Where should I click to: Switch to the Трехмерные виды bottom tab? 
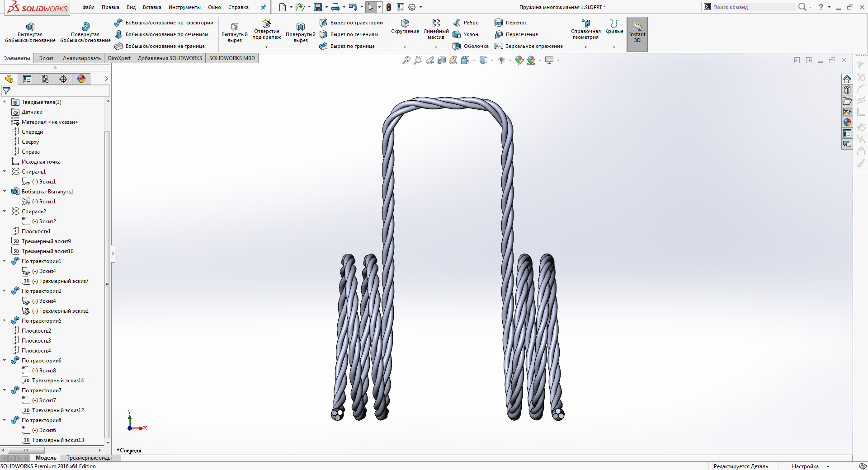coord(89,458)
